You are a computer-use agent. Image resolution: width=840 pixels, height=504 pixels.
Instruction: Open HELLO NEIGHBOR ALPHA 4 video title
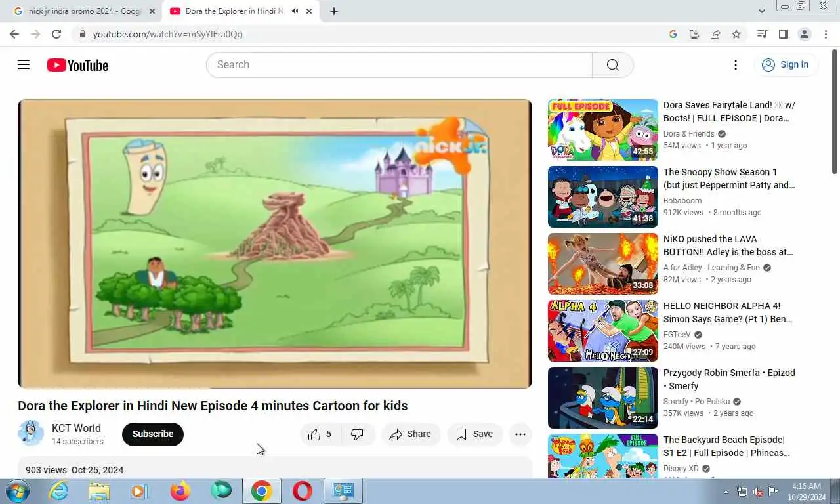(728, 312)
